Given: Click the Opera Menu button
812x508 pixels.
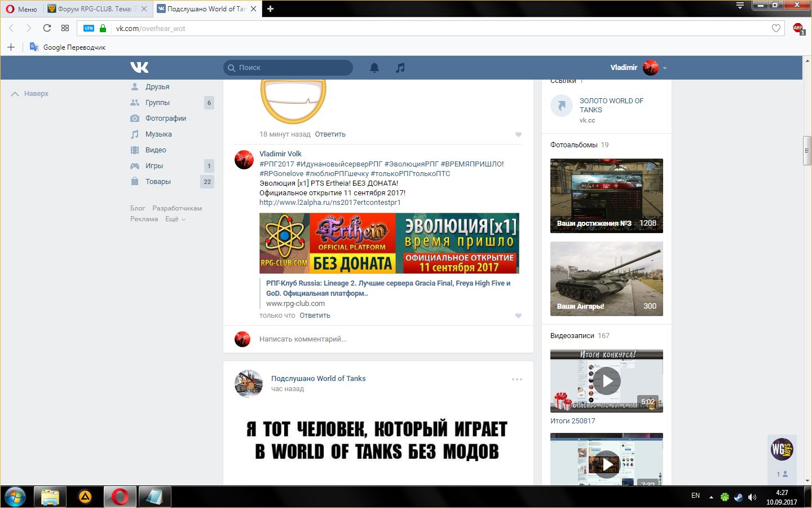Looking at the screenshot, I should (x=21, y=9).
